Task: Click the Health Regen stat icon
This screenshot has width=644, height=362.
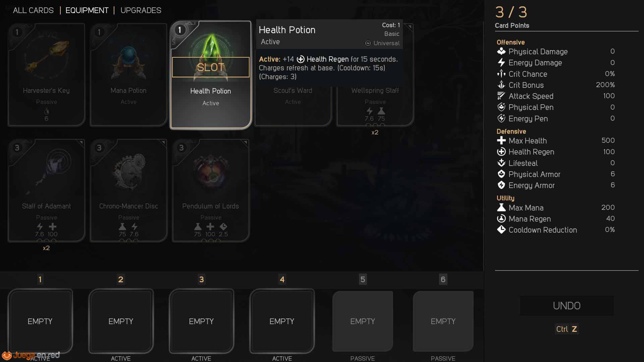Action: [501, 152]
